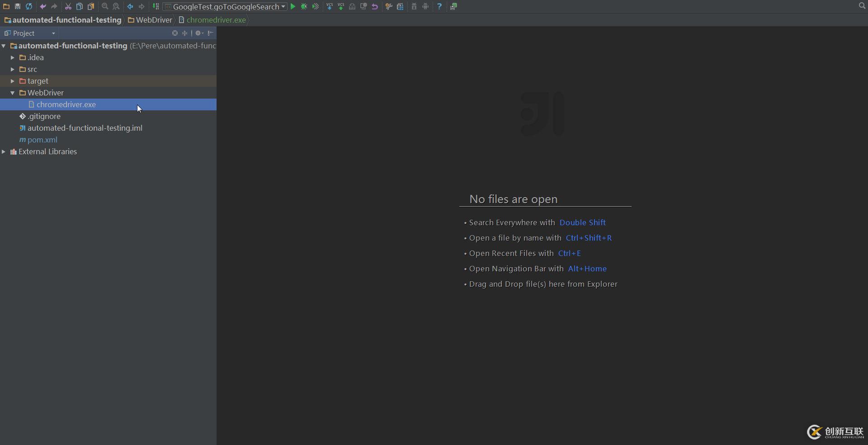Start Debug with the green bug icon
The height and width of the screenshot is (445, 868).
tap(304, 6)
